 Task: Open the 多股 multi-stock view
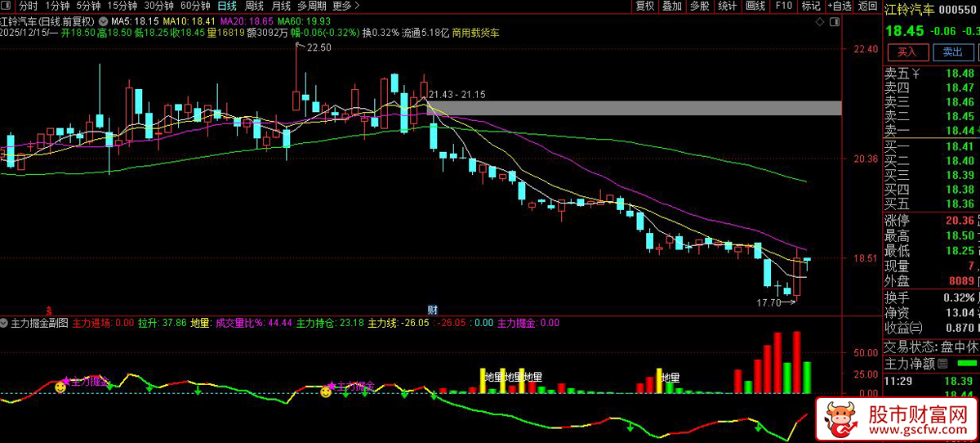(x=699, y=6)
